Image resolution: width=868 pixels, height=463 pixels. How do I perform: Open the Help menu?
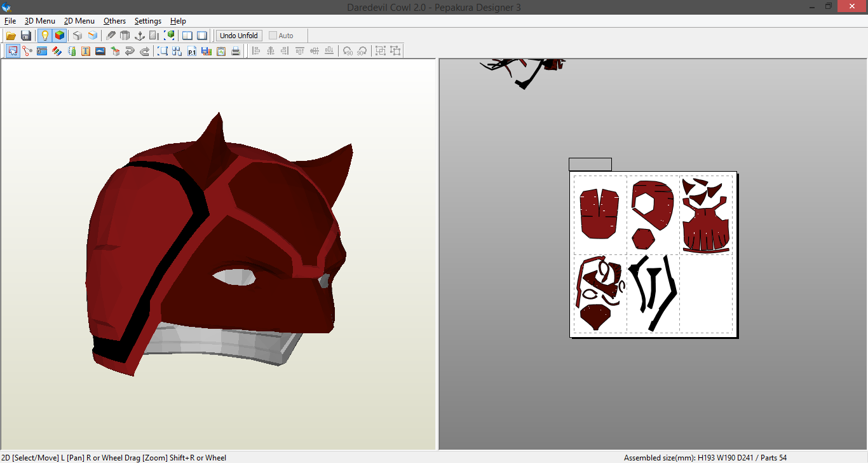(x=178, y=21)
